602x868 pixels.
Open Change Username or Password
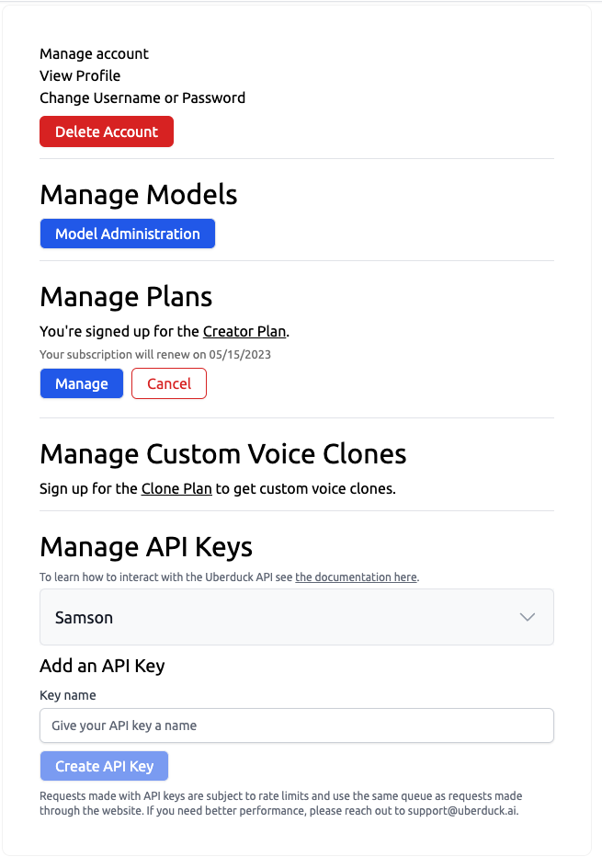click(x=142, y=97)
